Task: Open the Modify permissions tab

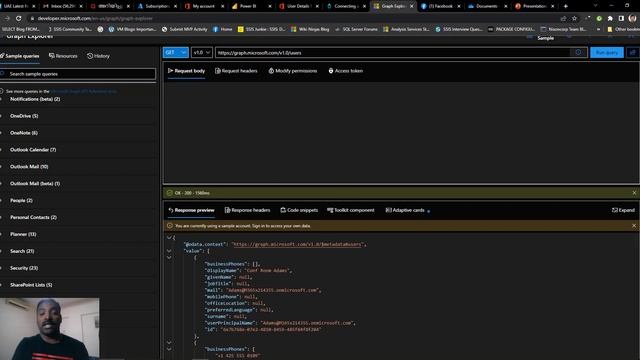Action: (x=293, y=71)
